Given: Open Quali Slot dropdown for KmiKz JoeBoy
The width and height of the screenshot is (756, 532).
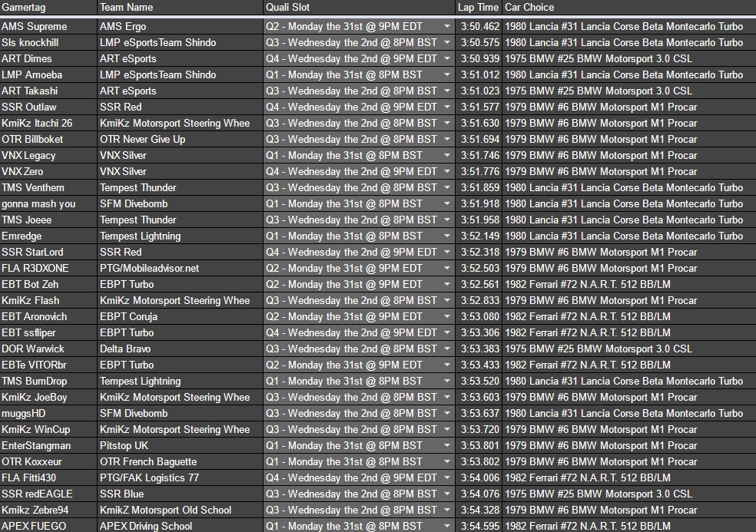Looking at the screenshot, I should point(447,397).
